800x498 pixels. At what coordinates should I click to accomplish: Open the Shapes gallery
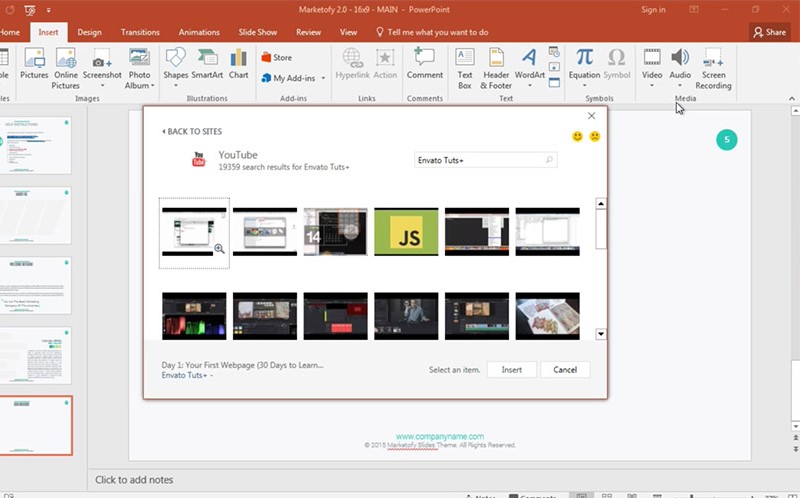[x=176, y=64]
